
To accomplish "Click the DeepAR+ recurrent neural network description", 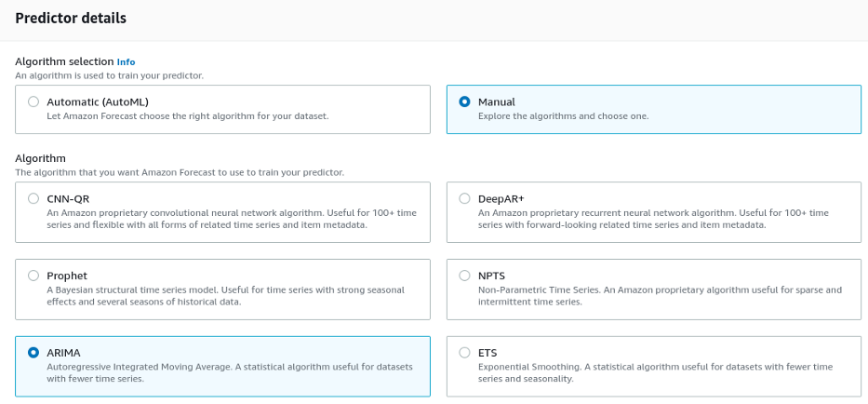I will pyautogui.click(x=652, y=219).
